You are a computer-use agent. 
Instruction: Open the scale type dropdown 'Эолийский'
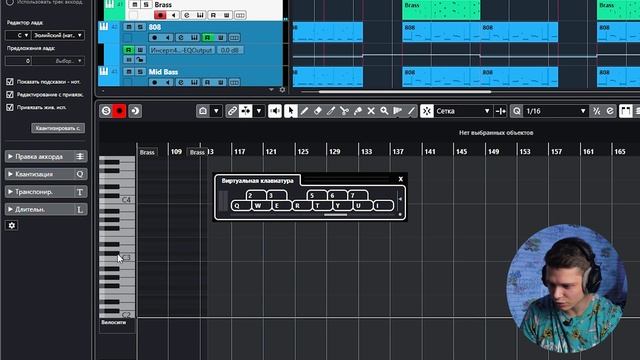click(58, 36)
